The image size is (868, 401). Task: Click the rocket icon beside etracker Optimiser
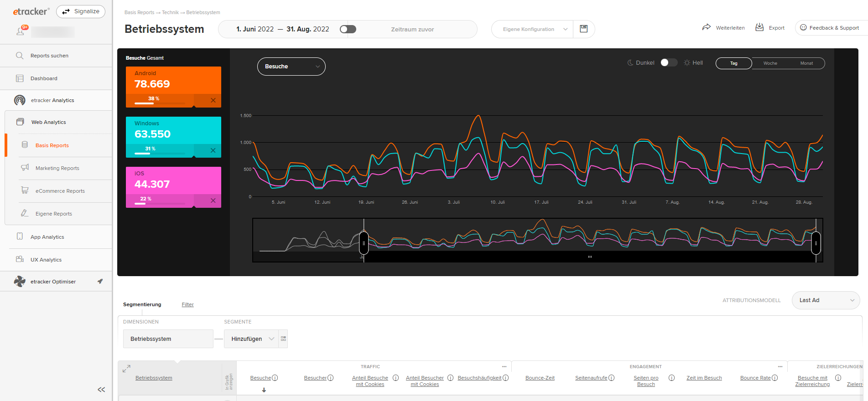click(x=100, y=281)
